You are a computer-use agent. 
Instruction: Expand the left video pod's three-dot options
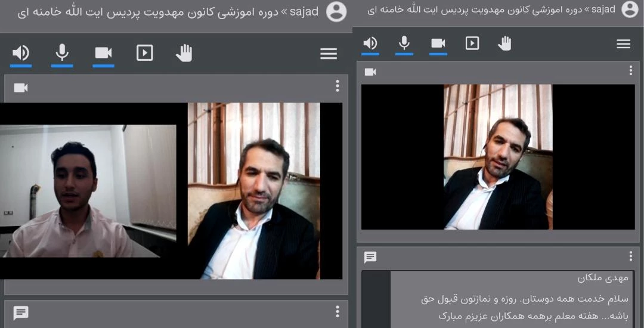(337, 86)
